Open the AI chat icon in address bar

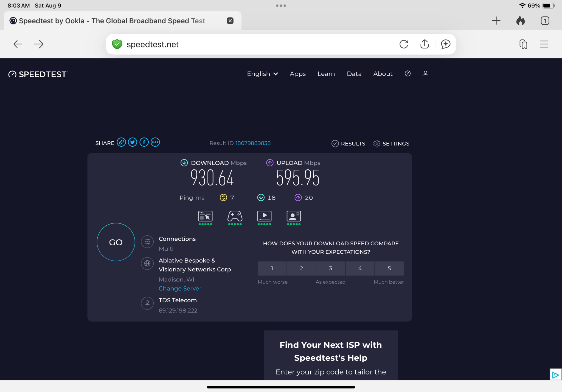pyautogui.click(x=446, y=44)
